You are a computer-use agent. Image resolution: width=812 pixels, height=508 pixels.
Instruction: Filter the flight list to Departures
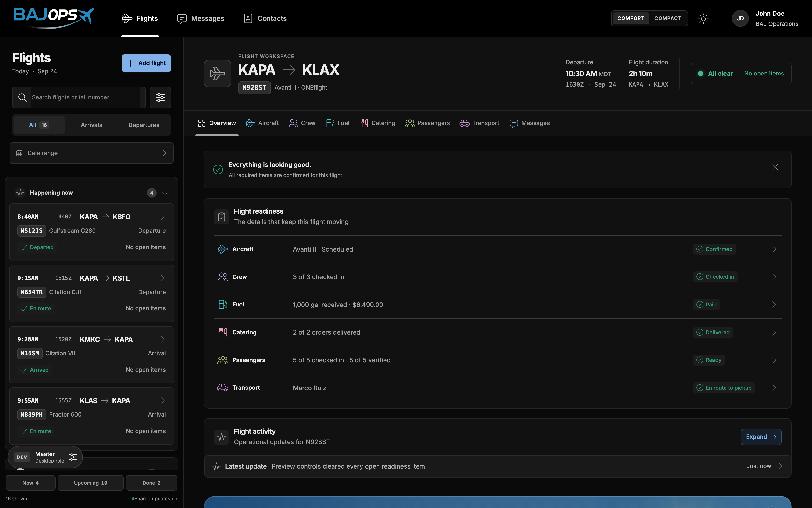point(144,125)
